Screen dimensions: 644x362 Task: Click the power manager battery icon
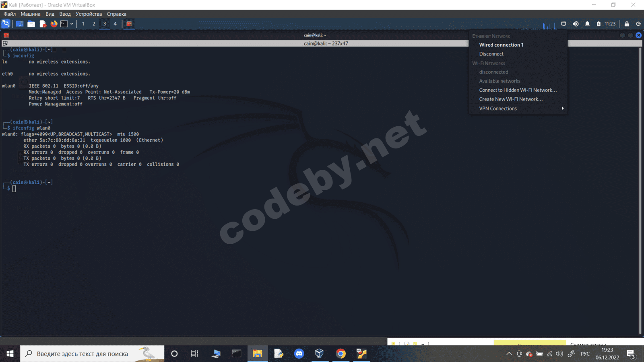[599, 24]
